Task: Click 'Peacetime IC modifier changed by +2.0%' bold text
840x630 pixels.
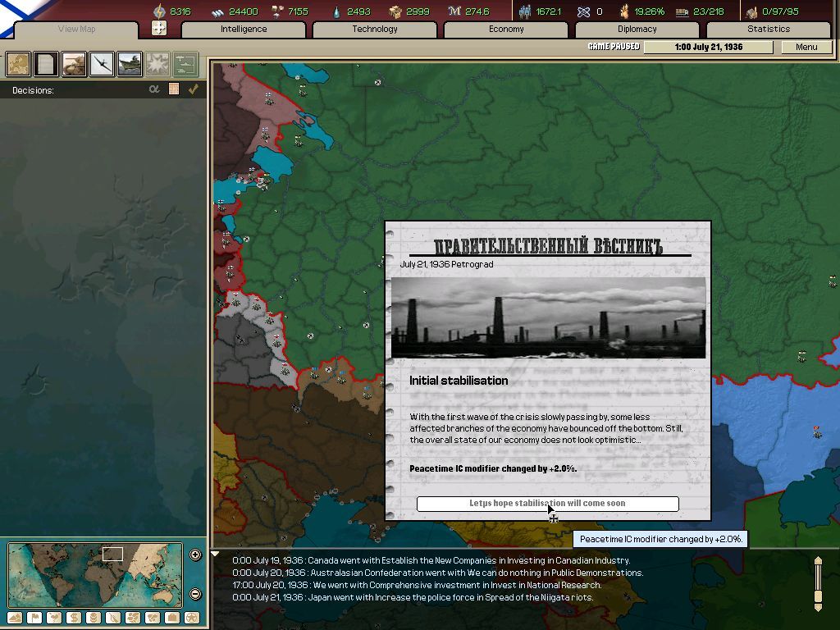Action: point(493,468)
